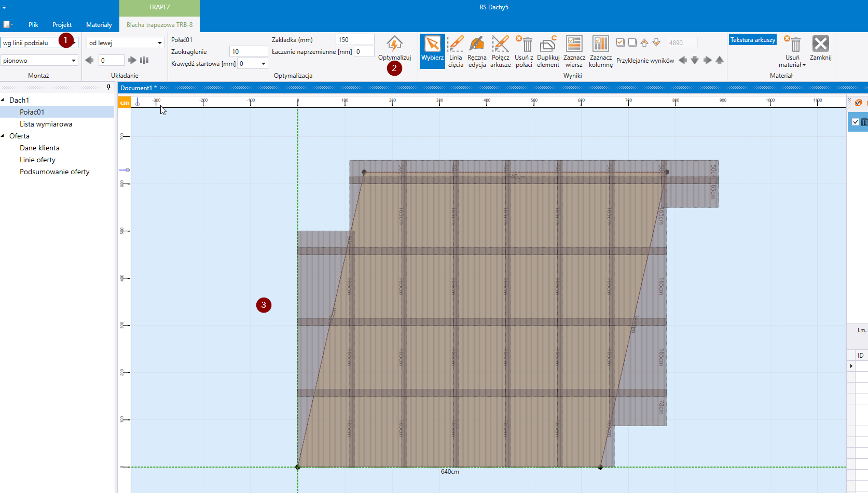Open the 'pionowo' orientation dropdown

tap(39, 61)
